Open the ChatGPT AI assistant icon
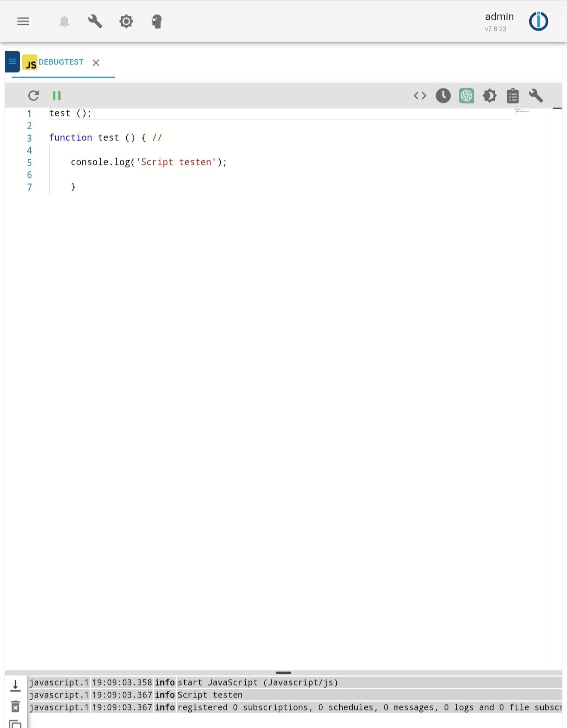Screen dimensions: 567x728 466,95
